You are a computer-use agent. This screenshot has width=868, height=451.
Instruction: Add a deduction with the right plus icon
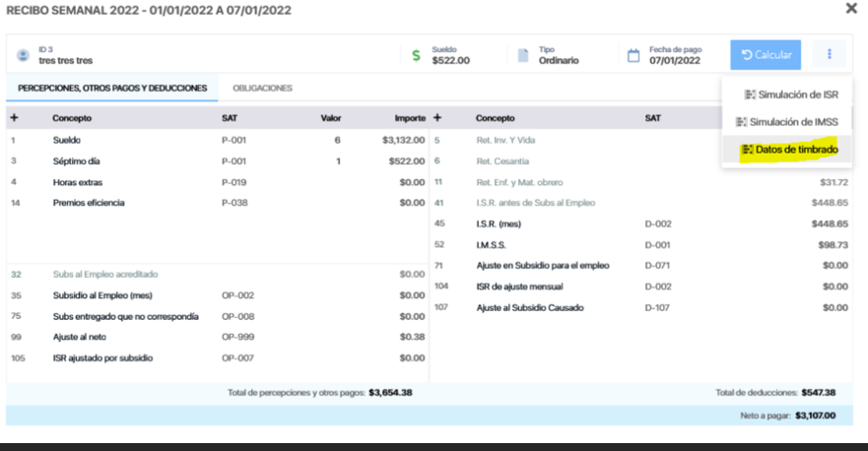point(436,118)
